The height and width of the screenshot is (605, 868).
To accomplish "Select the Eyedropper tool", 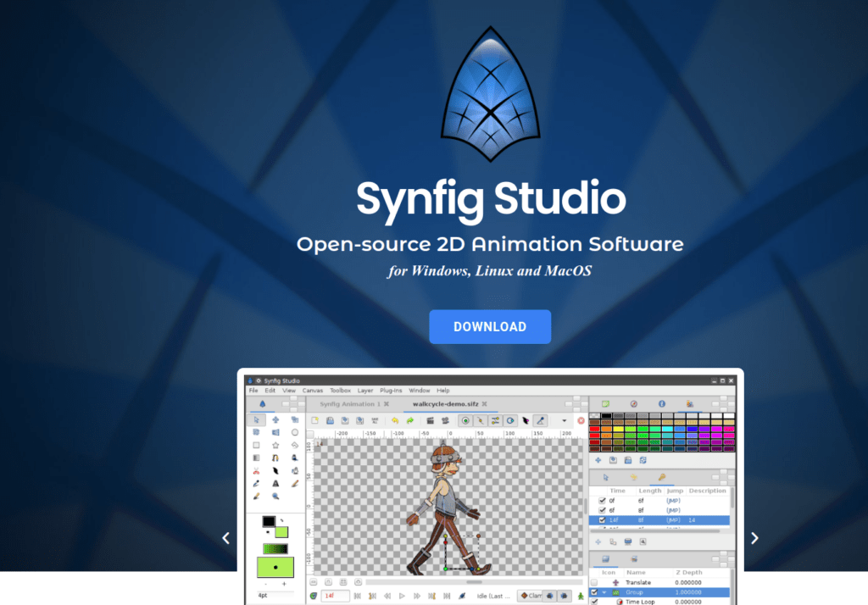I will tap(256, 484).
